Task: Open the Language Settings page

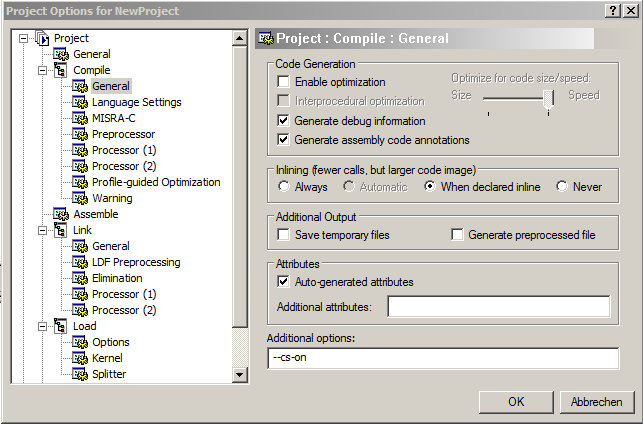Action: [137, 102]
